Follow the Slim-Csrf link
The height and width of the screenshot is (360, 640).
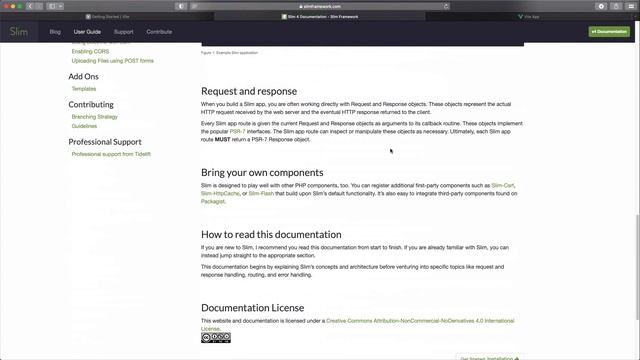click(x=503, y=185)
